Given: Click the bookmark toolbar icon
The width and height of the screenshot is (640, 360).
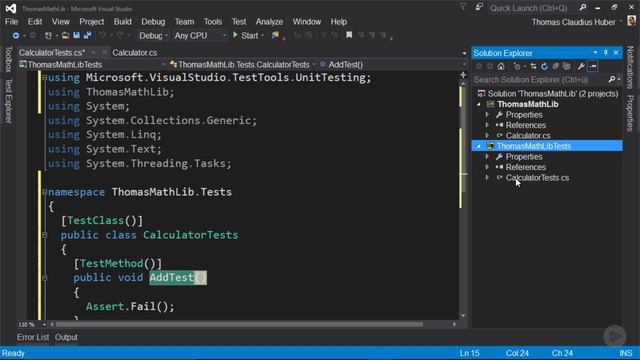Looking at the screenshot, I should 349,36.
